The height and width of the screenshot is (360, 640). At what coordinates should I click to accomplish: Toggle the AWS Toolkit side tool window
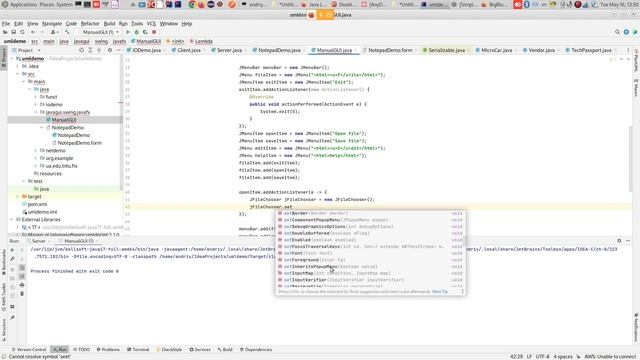(x=4, y=297)
